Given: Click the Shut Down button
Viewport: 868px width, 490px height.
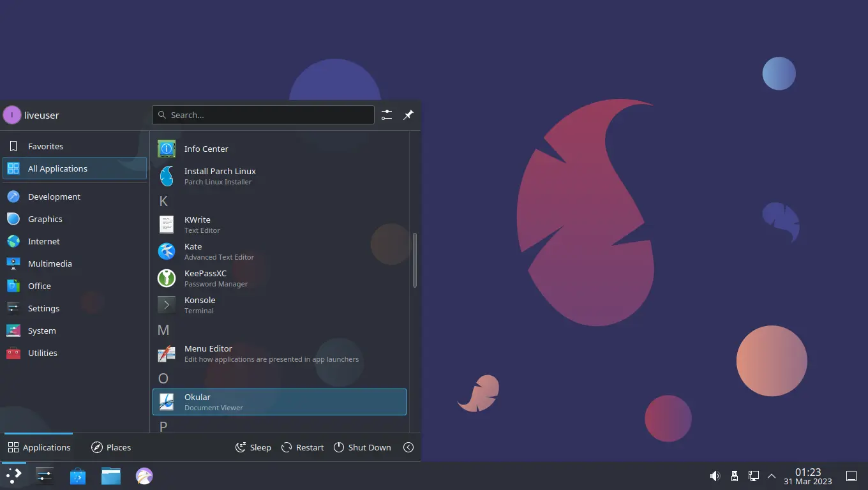Looking at the screenshot, I should [x=362, y=447].
